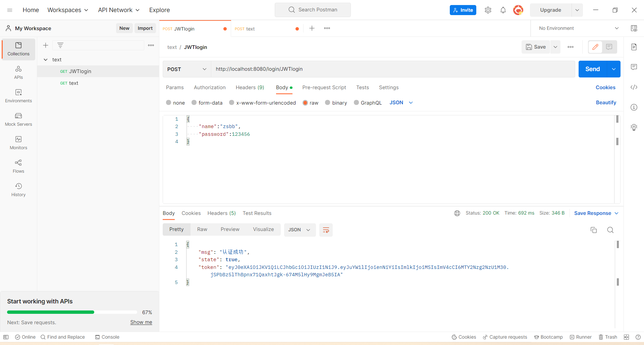Select the JWTlogin request in collection
Image resolution: width=644 pixels, height=345 pixels.
(98, 71)
